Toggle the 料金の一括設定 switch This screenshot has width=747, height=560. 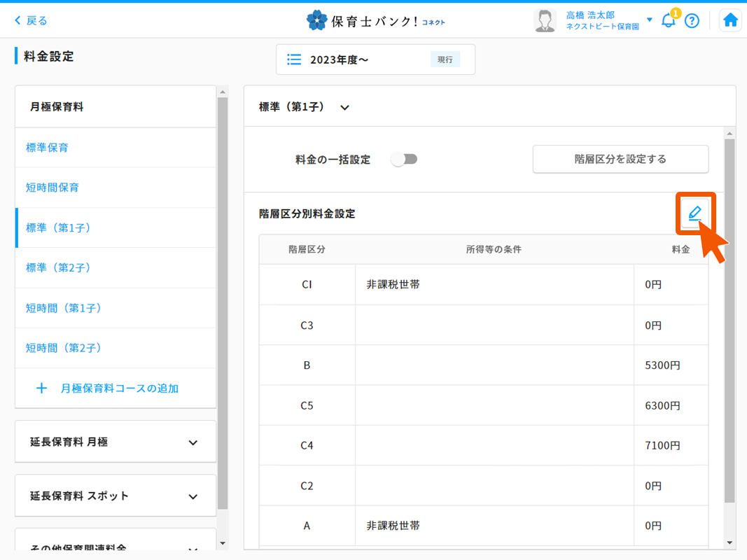pyautogui.click(x=405, y=159)
